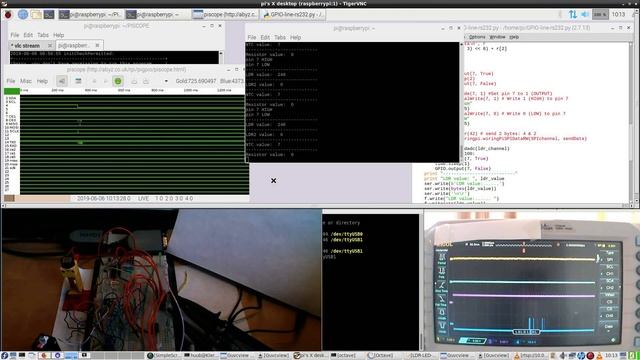Open the Raspberry Pi main menu
Screen dimensions: 640x360
click(8, 15)
